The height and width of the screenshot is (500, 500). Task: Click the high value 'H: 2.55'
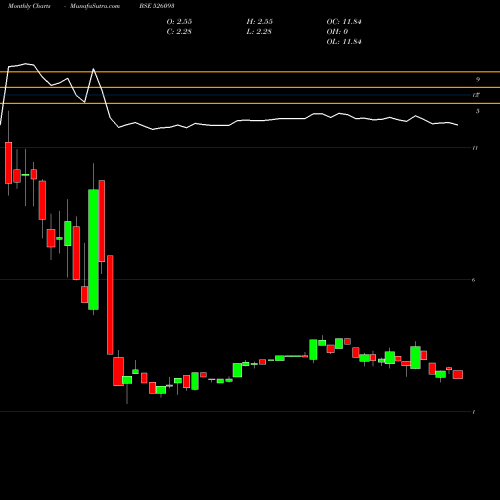tap(259, 21)
